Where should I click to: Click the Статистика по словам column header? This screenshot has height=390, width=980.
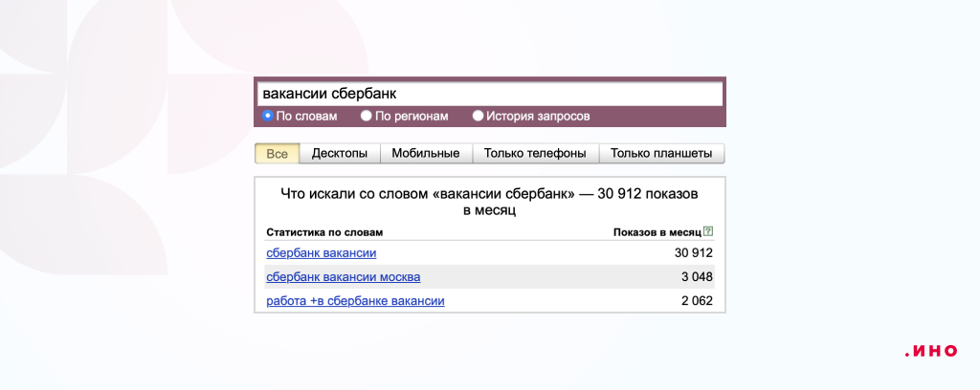[x=323, y=231]
